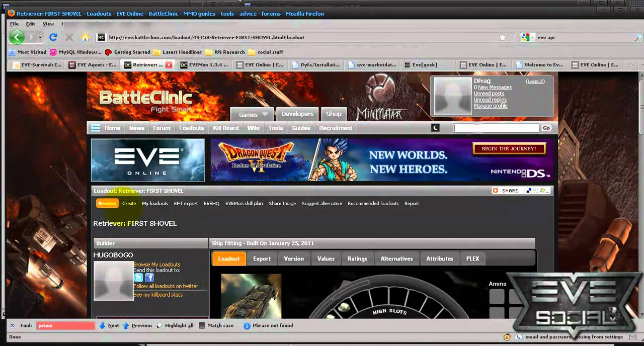Click the Logout link
The height and width of the screenshot is (346, 644).
tap(535, 81)
